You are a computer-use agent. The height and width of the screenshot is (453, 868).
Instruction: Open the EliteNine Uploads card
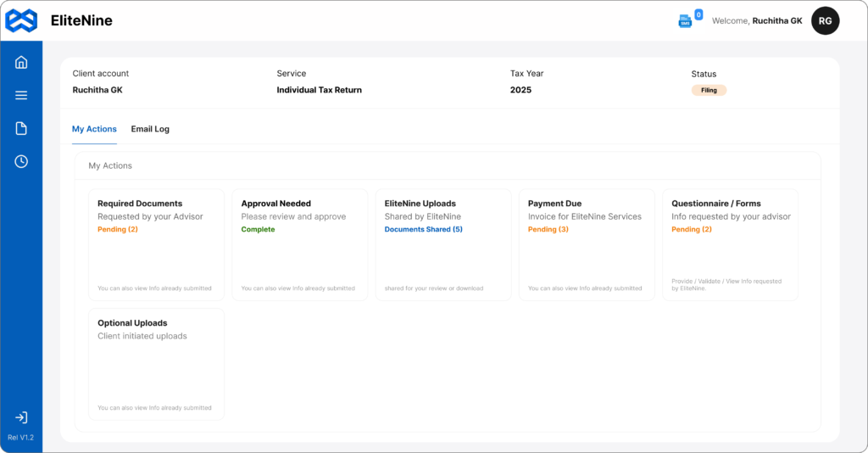pyautogui.click(x=442, y=244)
